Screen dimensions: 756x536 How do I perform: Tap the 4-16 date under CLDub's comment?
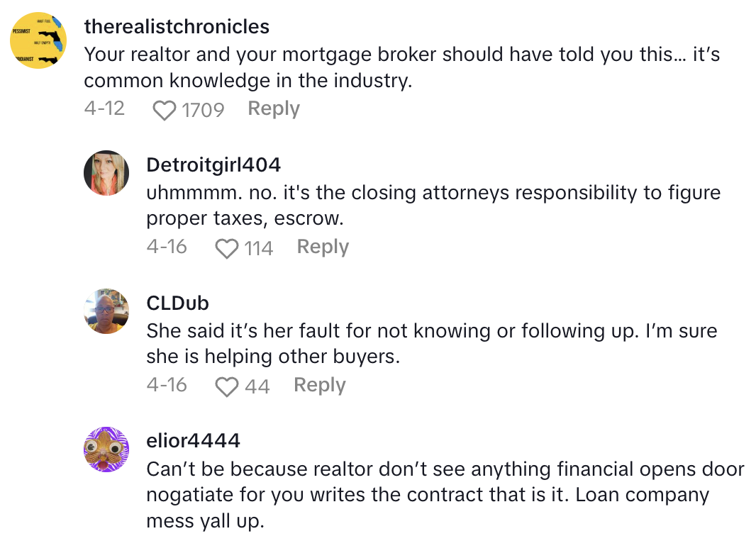point(167,385)
